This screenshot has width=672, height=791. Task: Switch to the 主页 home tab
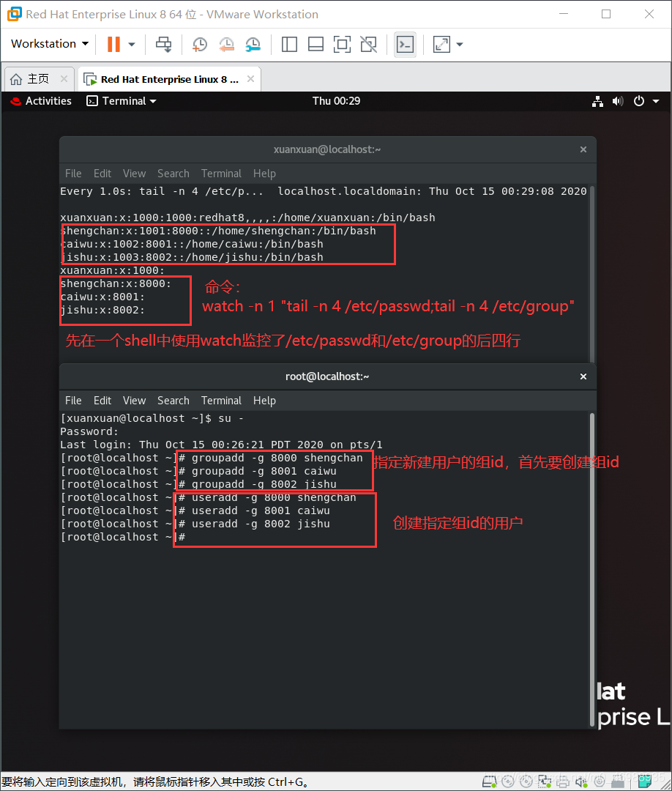click(x=38, y=79)
